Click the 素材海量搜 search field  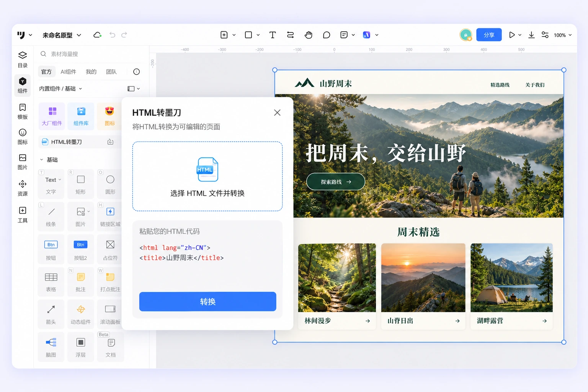[x=92, y=54]
